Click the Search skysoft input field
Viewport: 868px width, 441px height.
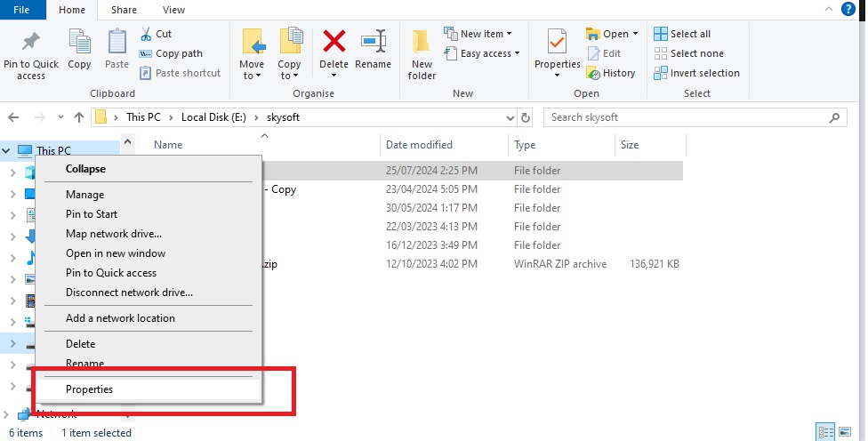click(685, 117)
